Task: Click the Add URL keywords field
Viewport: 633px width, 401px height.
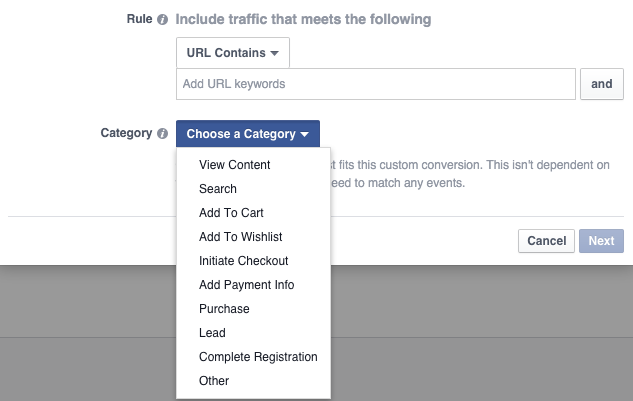Action: pos(375,84)
